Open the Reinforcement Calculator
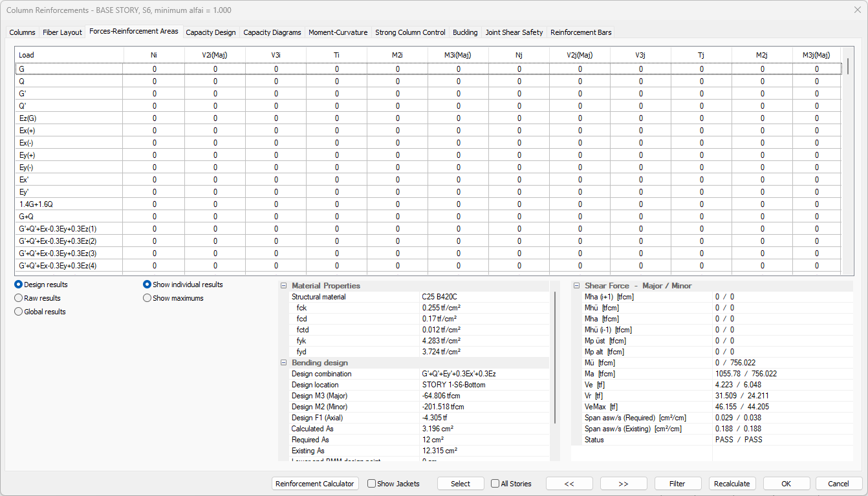868x496 pixels. pos(315,484)
